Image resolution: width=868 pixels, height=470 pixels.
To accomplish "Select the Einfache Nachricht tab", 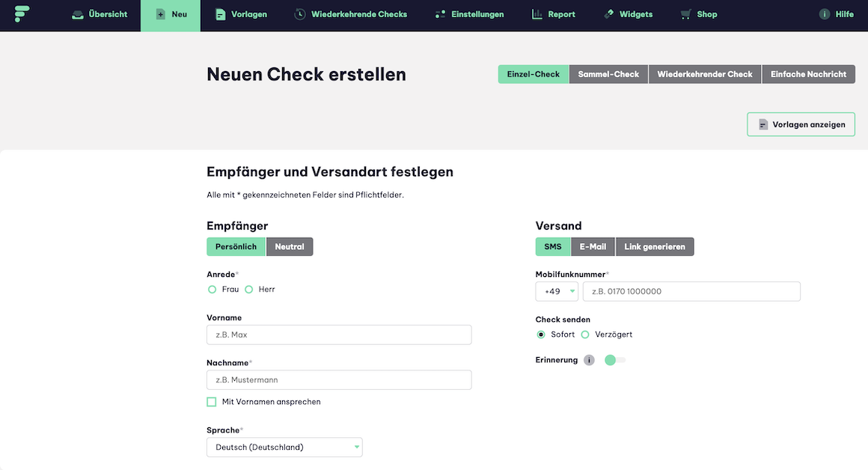I will point(808,74).
